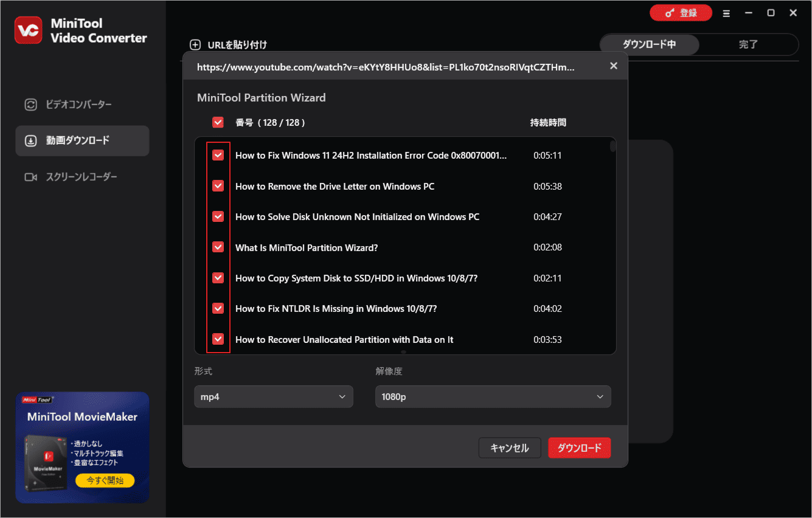Click the download arrow icon for 動画ダウンロード

30,141
